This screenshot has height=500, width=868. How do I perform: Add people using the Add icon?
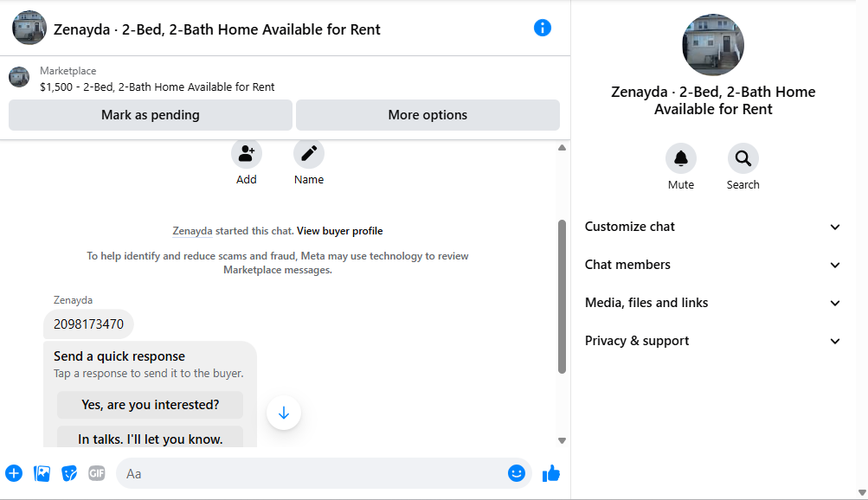247,154
